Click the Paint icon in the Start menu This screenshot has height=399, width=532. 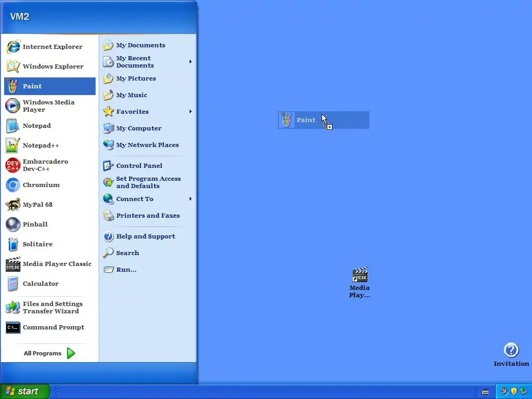(13, 86)
